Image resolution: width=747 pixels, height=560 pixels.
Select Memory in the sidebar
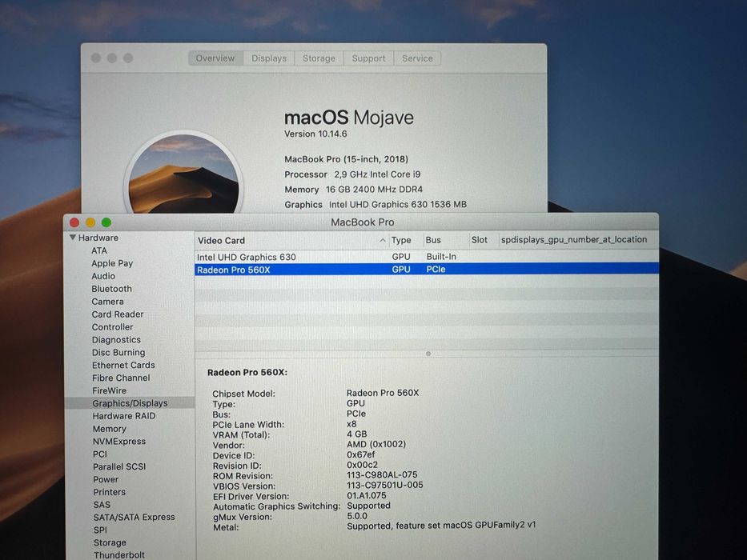(109, 429)
